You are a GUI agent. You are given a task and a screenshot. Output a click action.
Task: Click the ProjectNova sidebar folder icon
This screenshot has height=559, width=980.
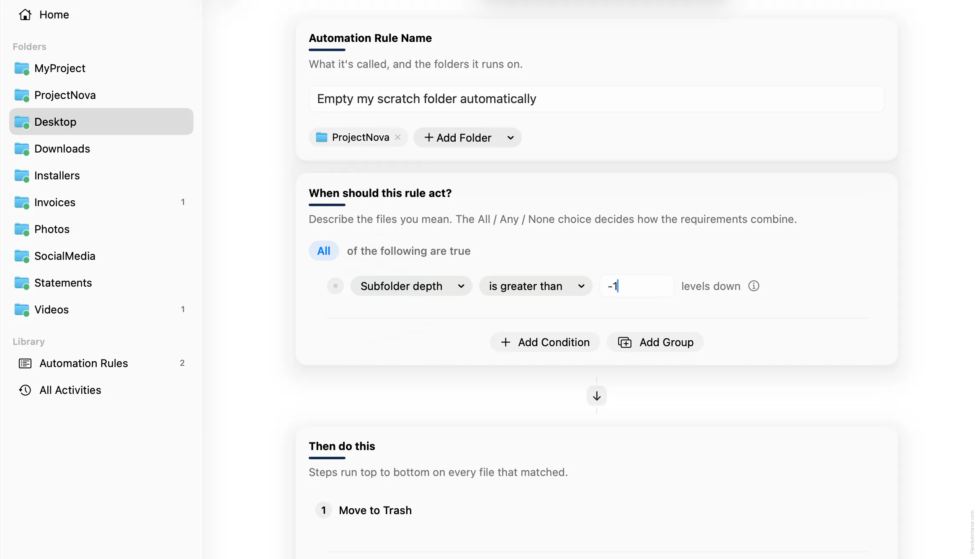[22, 95]
